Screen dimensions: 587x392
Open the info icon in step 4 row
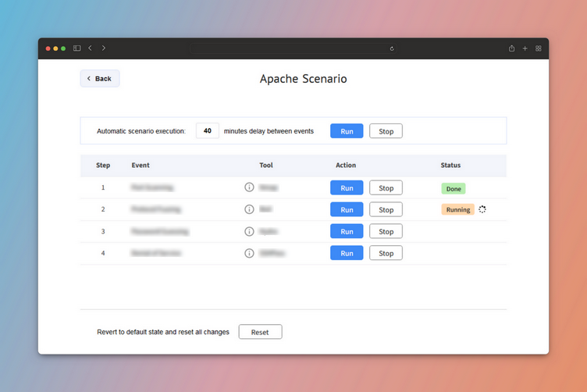[249, 253]
